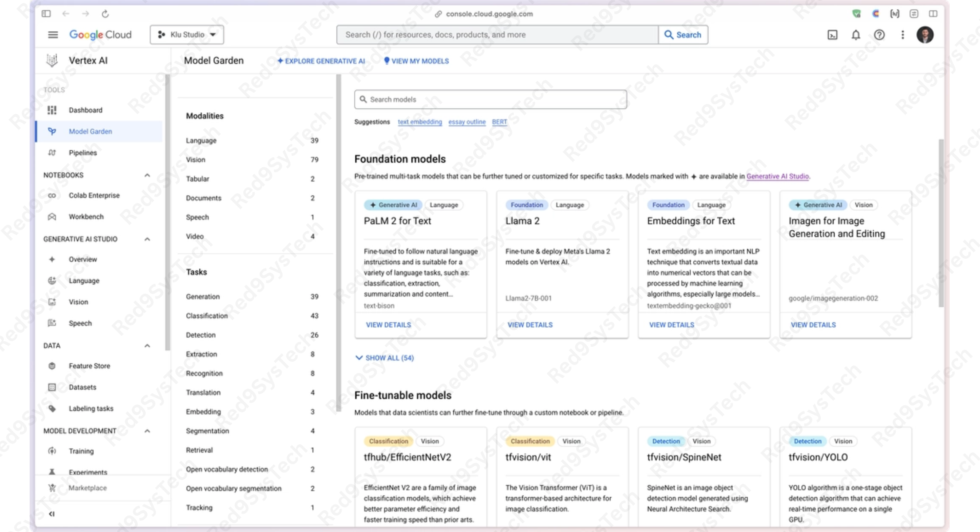View details for PaLM 2 for Text
The width and height of the screenshot is (980, 532).
[x=388, y=325]
